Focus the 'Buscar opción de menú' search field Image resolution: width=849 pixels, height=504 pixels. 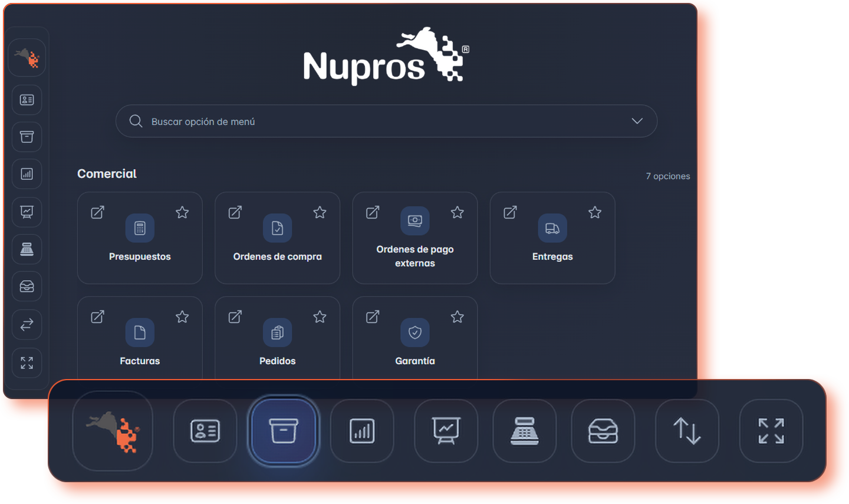tap(386, 121)
